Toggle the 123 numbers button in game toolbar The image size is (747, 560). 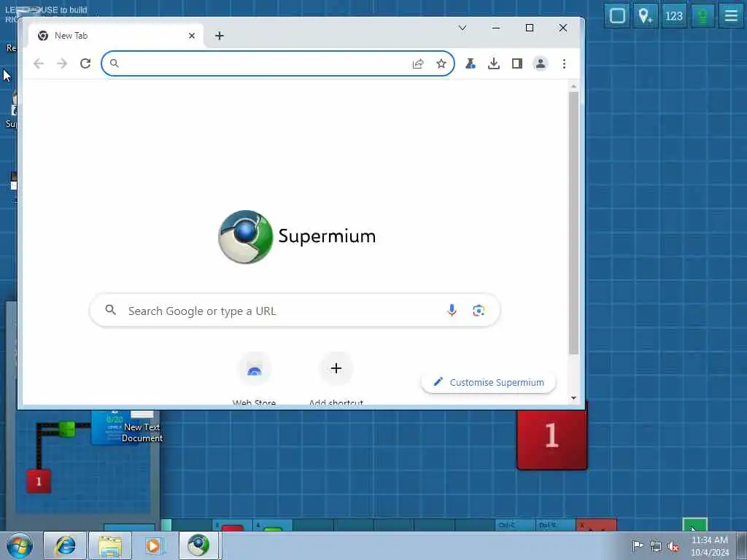pyautogui.click(x=673, y=16)
